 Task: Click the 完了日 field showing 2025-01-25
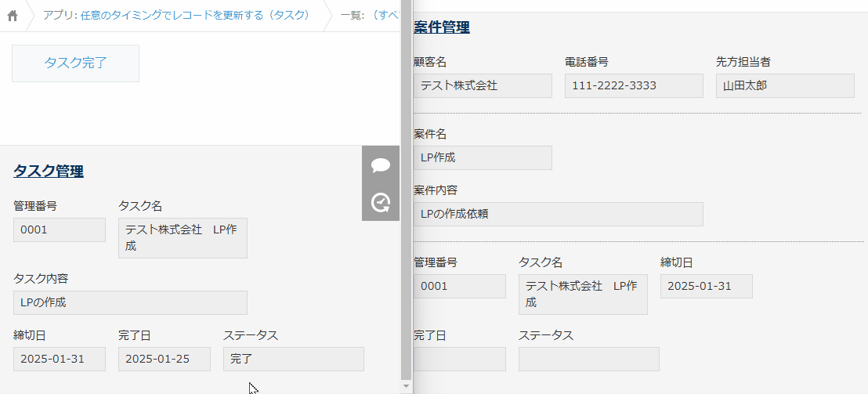point(165,360)
